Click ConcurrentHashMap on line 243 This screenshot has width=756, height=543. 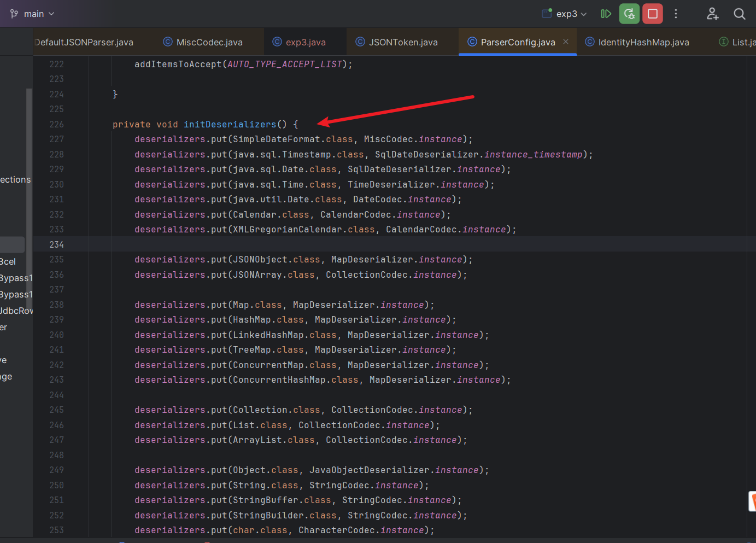tap(279, 380)
